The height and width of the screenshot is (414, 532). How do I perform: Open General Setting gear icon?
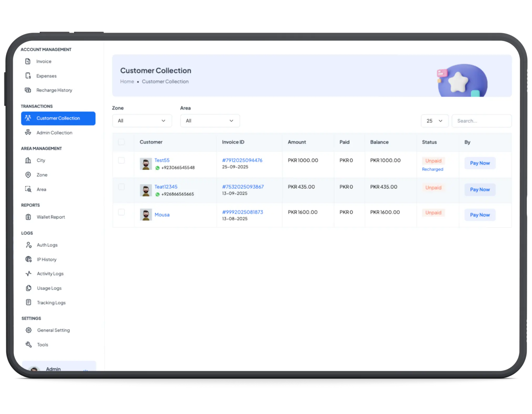tap(28, 330)
